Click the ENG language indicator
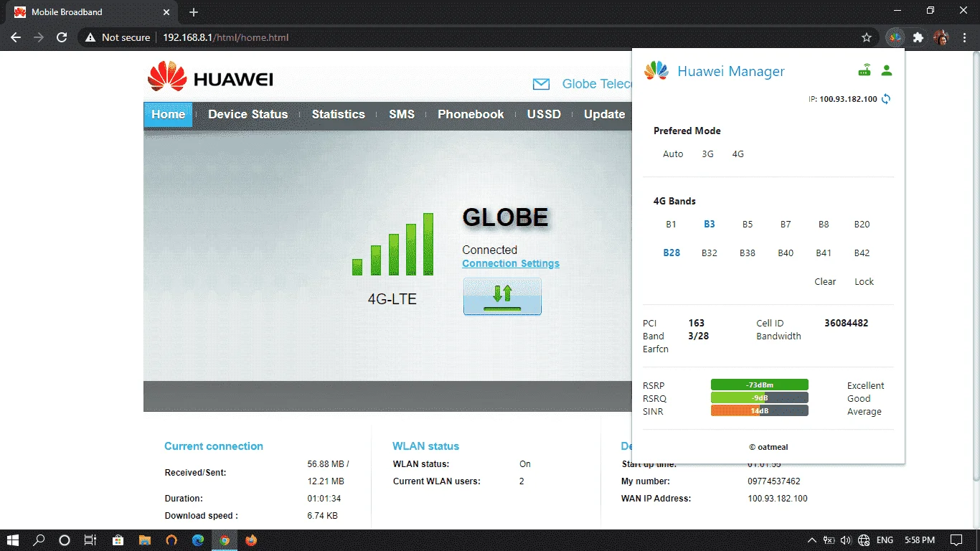Screen dimensions: 980x551 pyautogui.click(x=885, y=540)
